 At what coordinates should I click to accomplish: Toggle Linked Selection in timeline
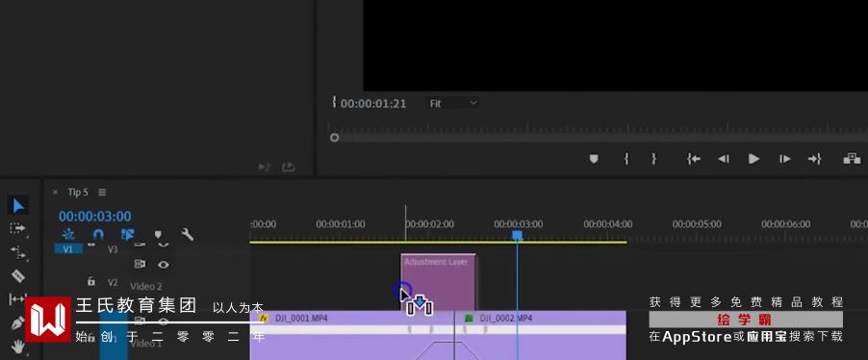click(128, 234)
